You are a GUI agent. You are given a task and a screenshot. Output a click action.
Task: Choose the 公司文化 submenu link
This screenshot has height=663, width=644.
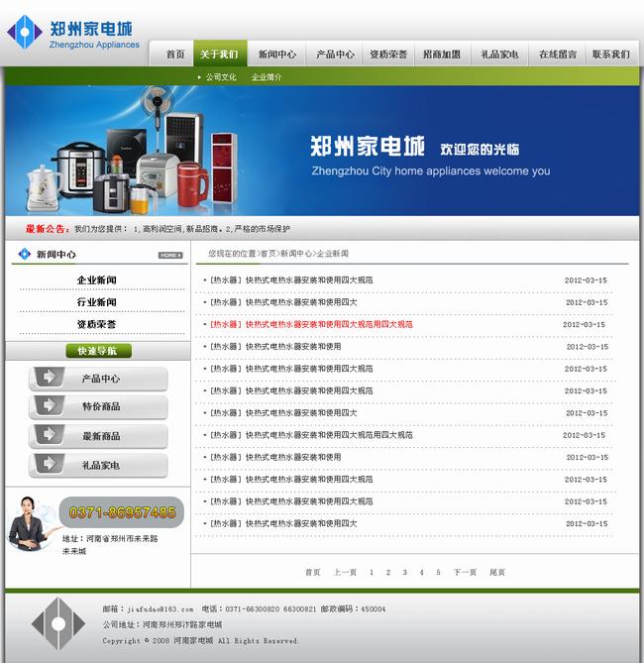coord(220,77)
